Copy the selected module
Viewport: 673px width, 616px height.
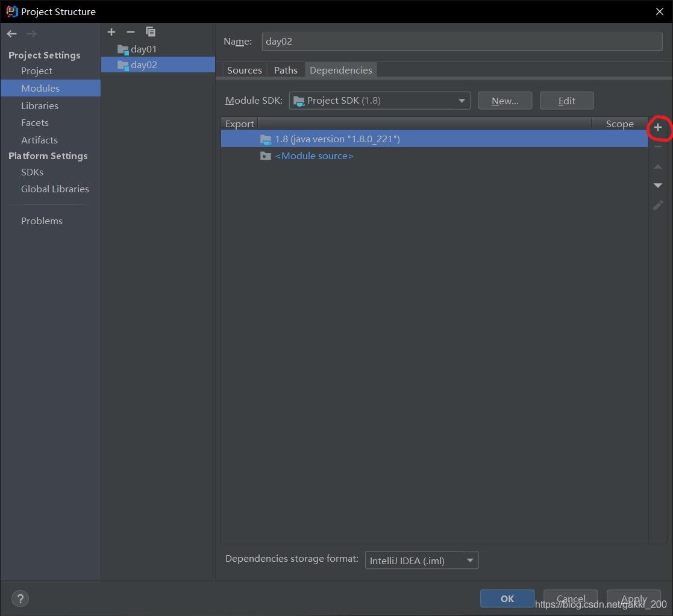150,32
